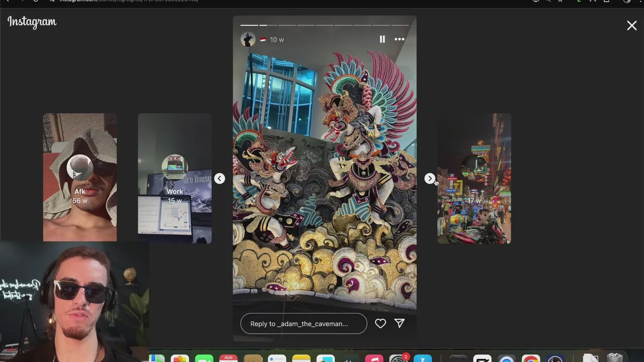Screen dimensions: 644x362
Task: Go to the next story arrow
Action: tap(429, 178)
